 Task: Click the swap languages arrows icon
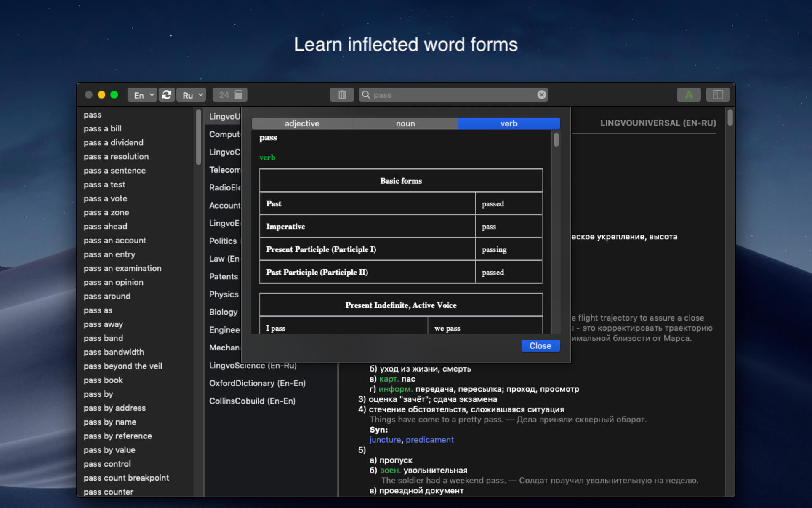click(x=167, y=95)
